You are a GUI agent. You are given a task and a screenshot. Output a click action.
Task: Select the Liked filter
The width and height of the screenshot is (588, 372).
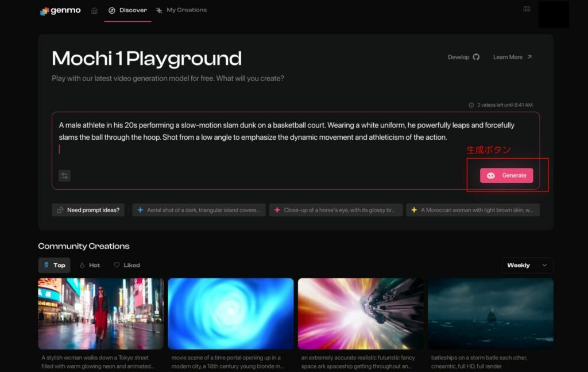click(x=127, y=265)
